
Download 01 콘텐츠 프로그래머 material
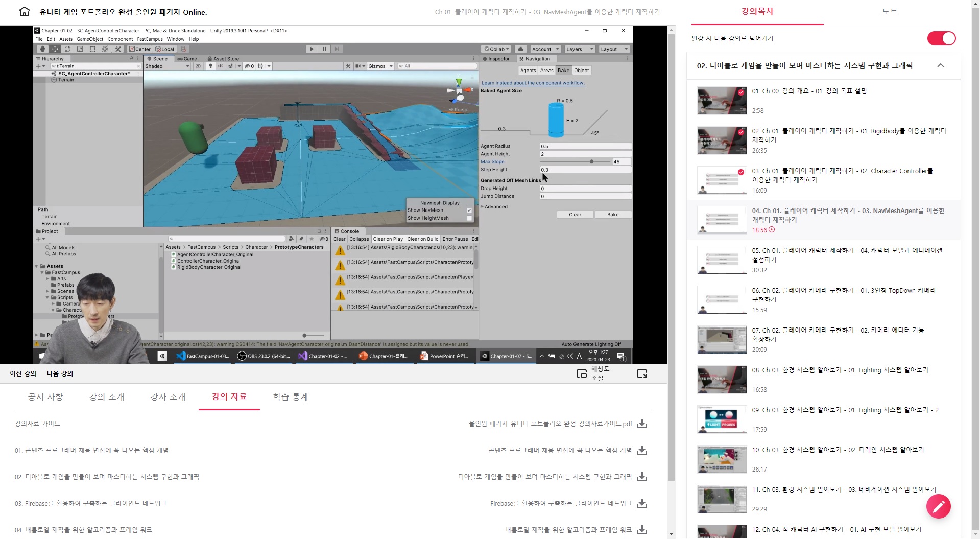(x=642, y=450)
